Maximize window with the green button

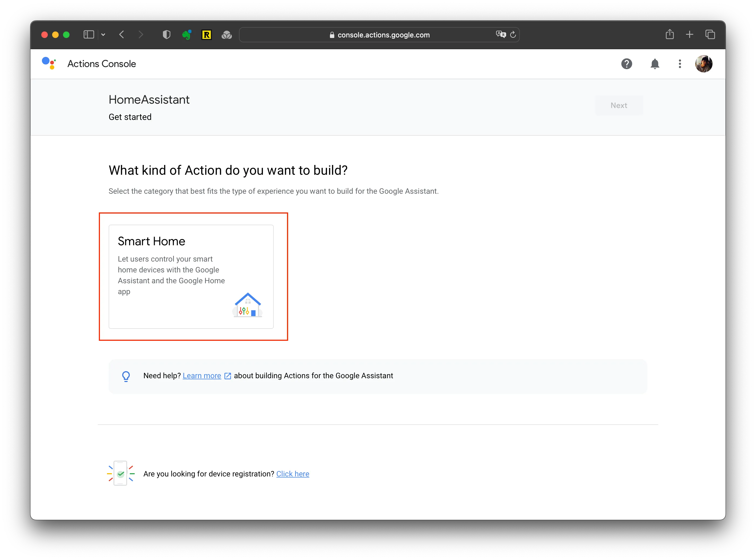(x=66, y=34)
